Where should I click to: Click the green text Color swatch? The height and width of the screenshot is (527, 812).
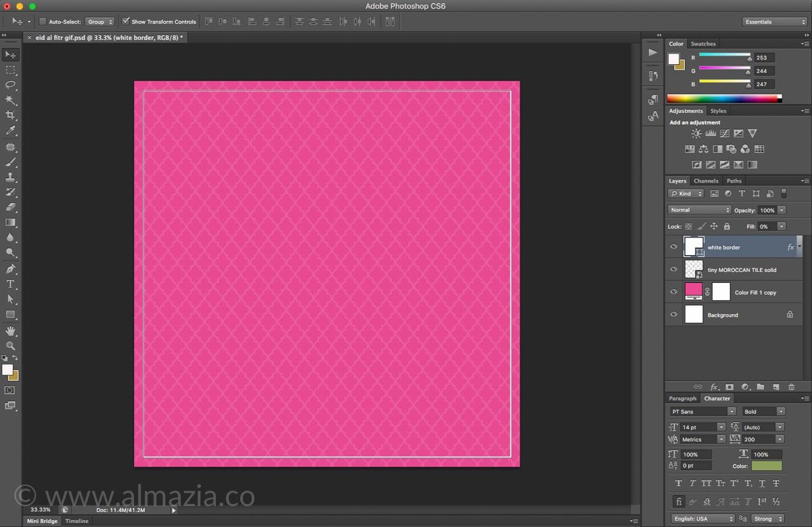click(x=766, y=466)
